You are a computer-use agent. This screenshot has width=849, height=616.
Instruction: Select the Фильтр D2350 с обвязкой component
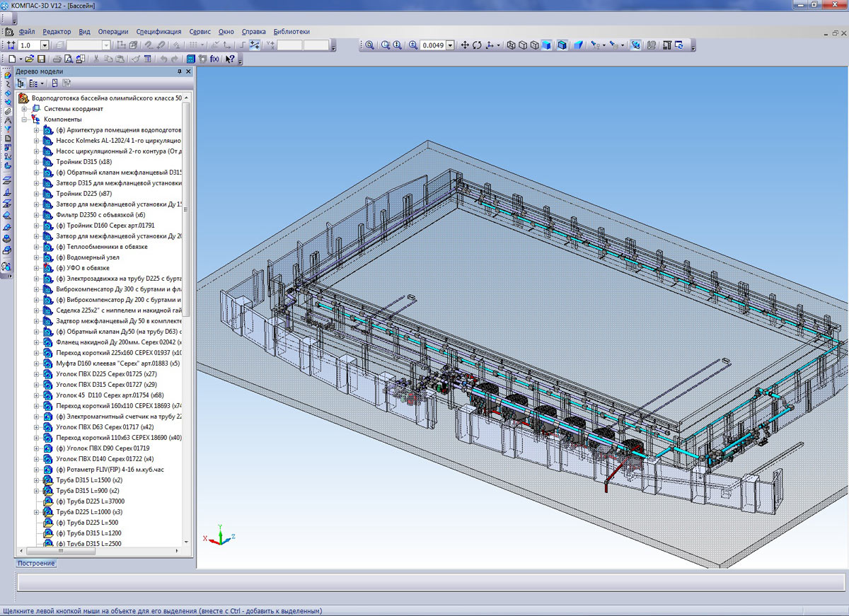[x=100, y=215]
